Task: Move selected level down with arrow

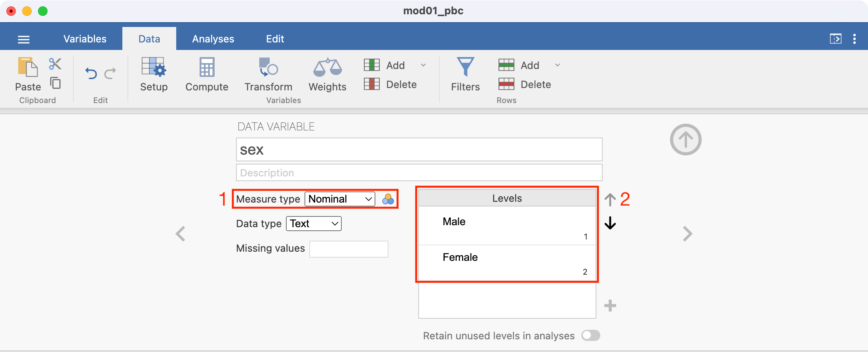Action: [x=610, y=223]
